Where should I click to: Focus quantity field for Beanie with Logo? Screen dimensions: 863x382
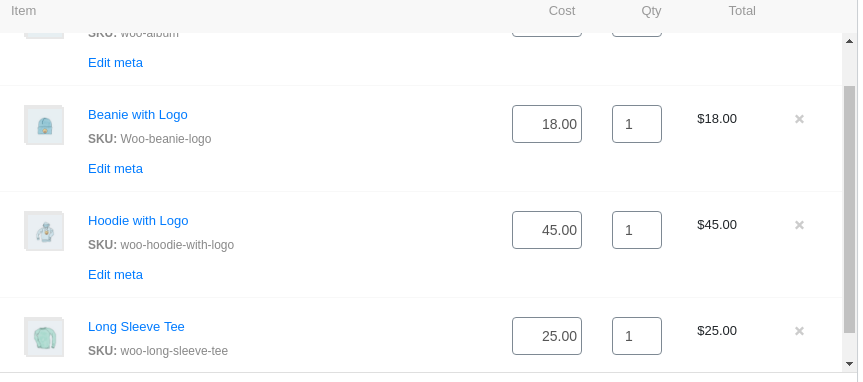[x=637, y=124]
